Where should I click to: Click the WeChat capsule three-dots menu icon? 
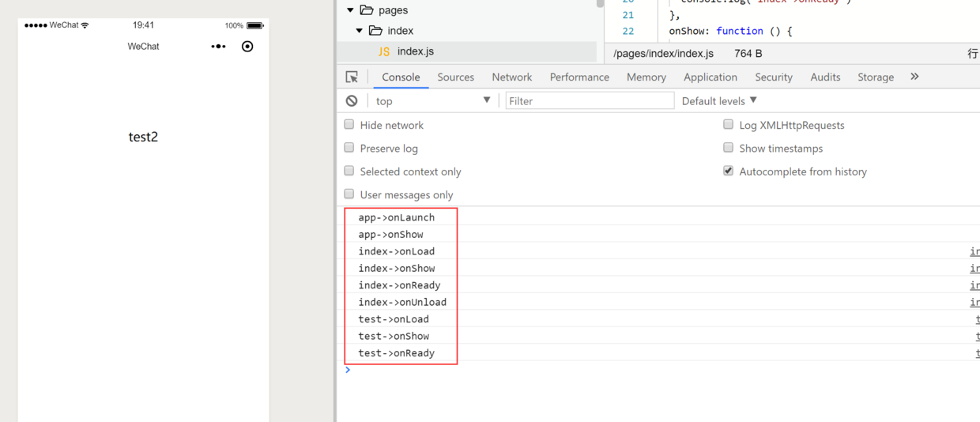[218, 47]
